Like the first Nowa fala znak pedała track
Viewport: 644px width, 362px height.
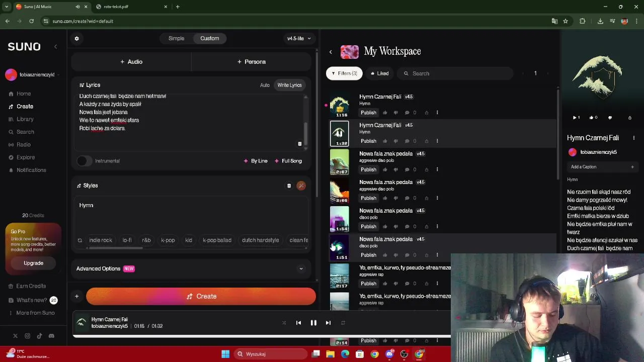385,169
